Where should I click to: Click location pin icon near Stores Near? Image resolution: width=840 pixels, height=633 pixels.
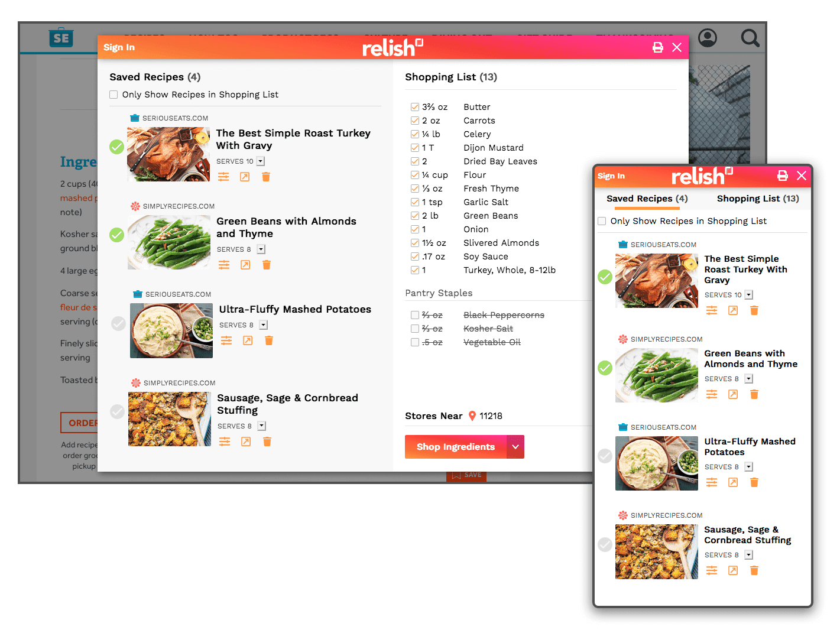pyautogui.click(x=472, y=415)
